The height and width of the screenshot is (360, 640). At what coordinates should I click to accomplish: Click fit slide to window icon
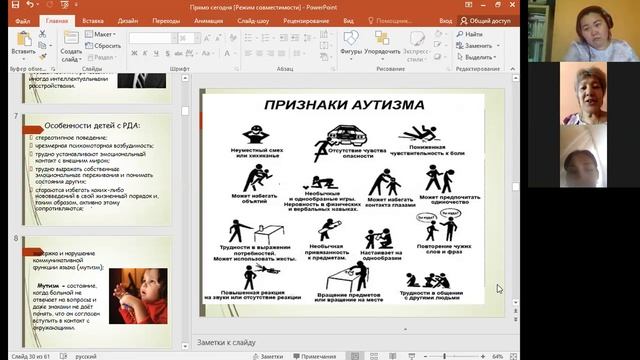click(x=513, y=356)
